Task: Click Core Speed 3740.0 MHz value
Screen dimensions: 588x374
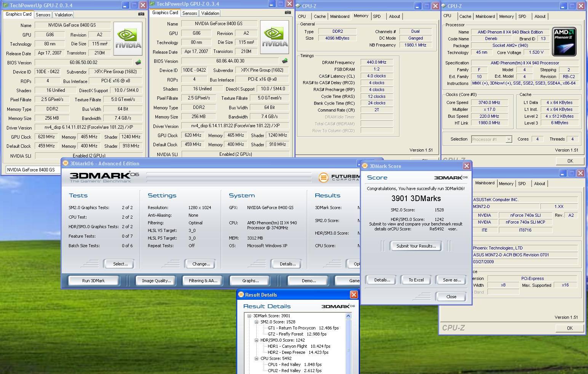Action: point(489,102)
